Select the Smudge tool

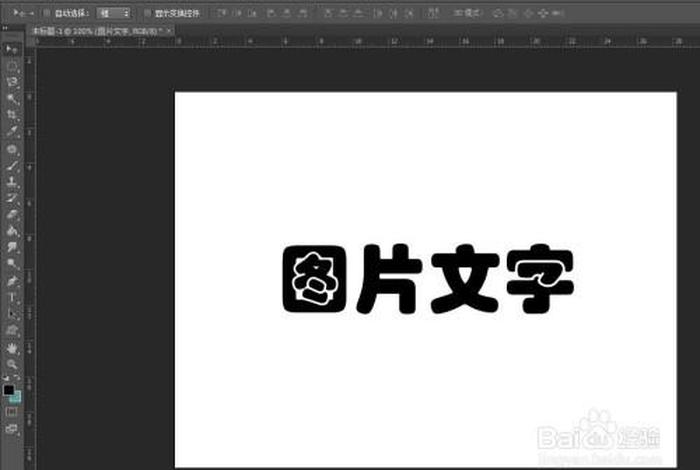click(12, 247)
